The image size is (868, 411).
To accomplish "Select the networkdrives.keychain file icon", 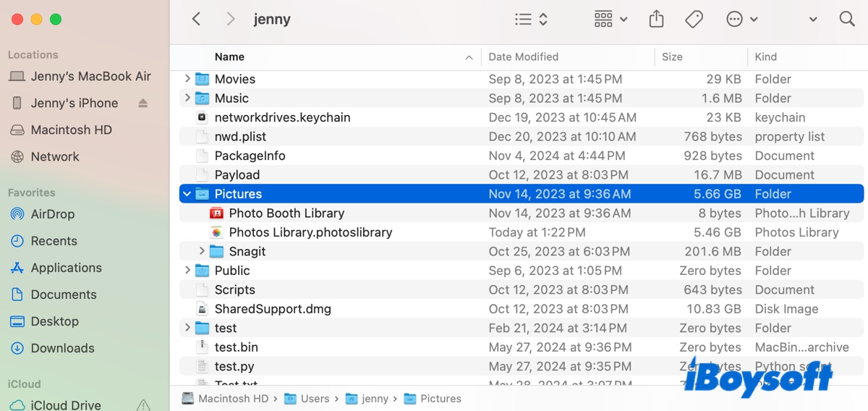I will pyautogui.click(x=202, y=117).
